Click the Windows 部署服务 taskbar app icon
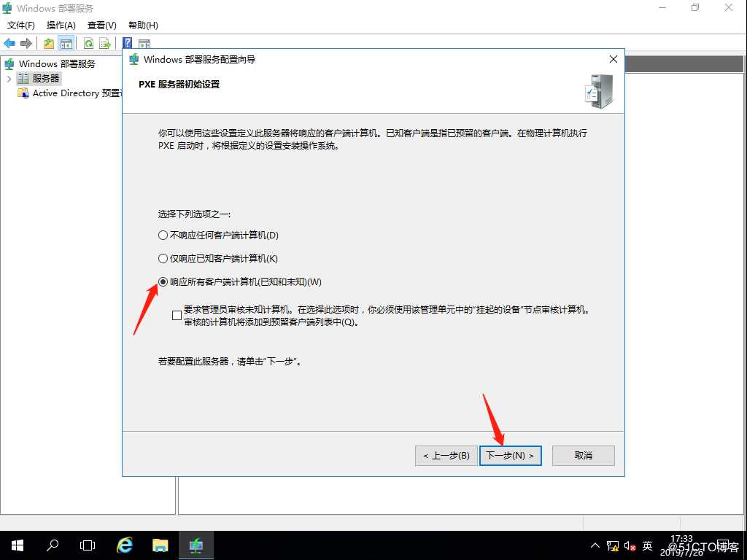Screen dimensions: 747x560 pyautogui.click(x=196, y=545)
